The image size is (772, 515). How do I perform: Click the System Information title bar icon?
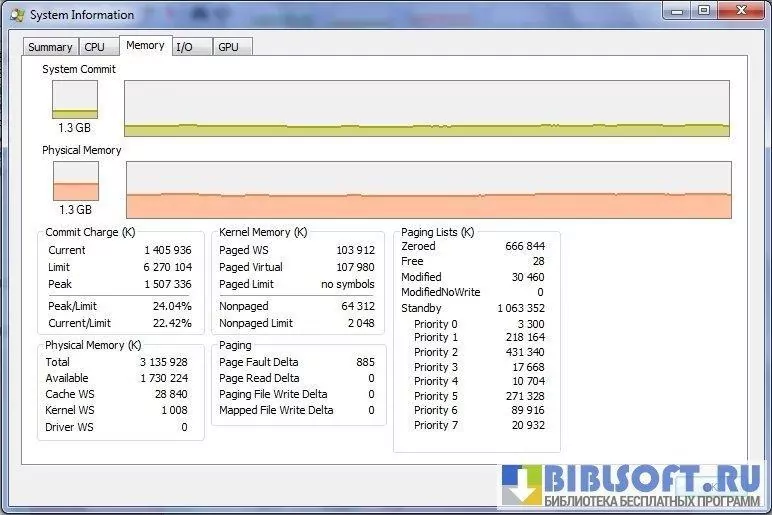coord(15,15)
